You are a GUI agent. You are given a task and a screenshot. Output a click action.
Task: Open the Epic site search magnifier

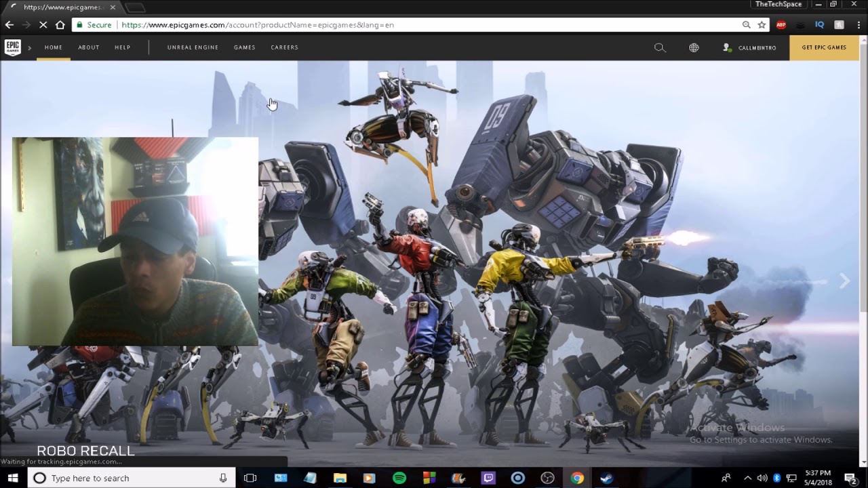tap(660, 47)
